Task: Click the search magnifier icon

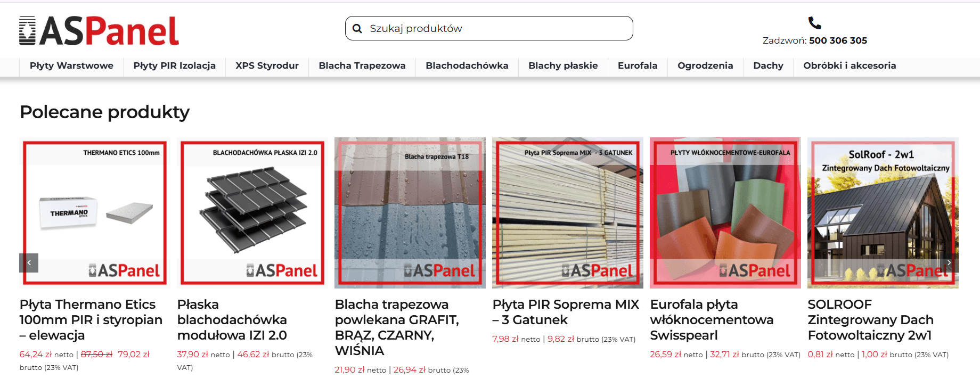Action: (x=357, y=29)
